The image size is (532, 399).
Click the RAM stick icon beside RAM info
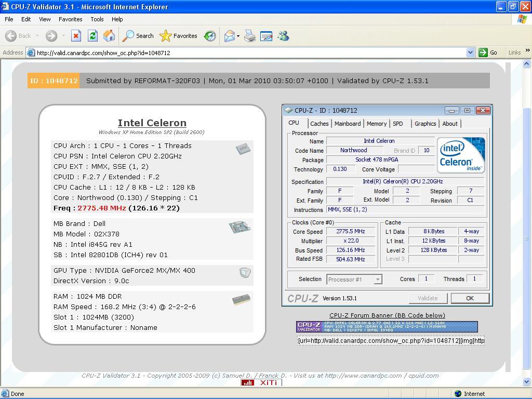coord(241,300)
